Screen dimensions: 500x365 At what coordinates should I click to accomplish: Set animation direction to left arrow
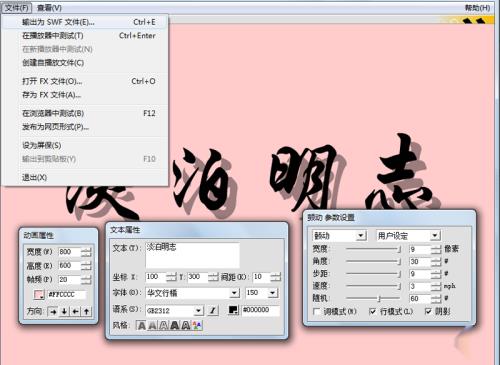pos(75,311)
